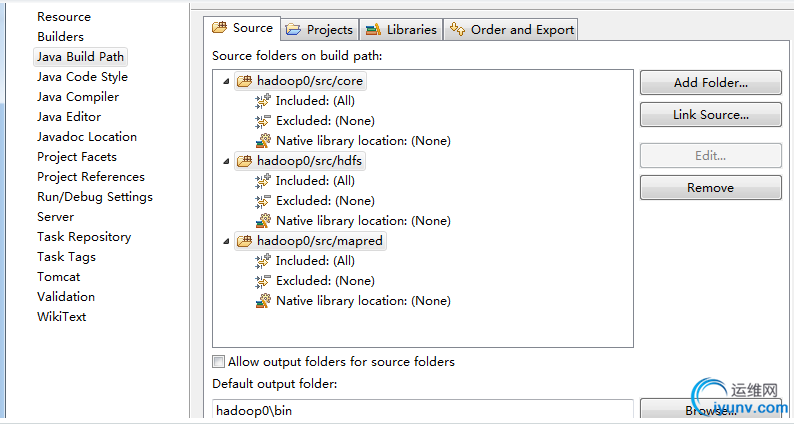
Task: Click the Default output folder text field
Action: tap(422, 410)
